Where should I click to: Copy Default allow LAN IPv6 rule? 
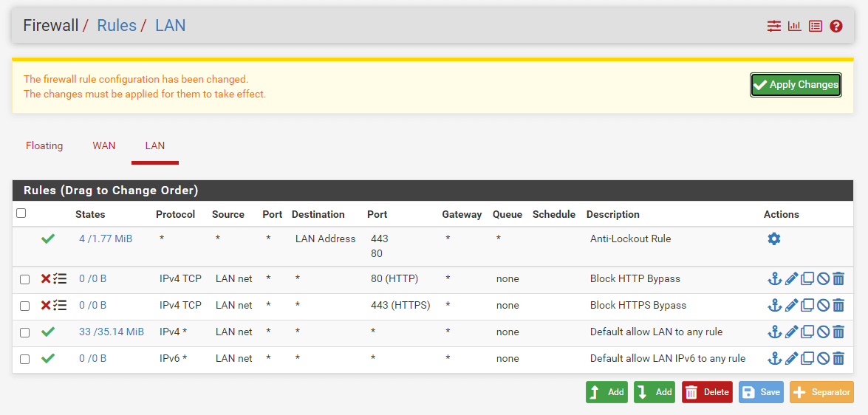tap(807, 358)
